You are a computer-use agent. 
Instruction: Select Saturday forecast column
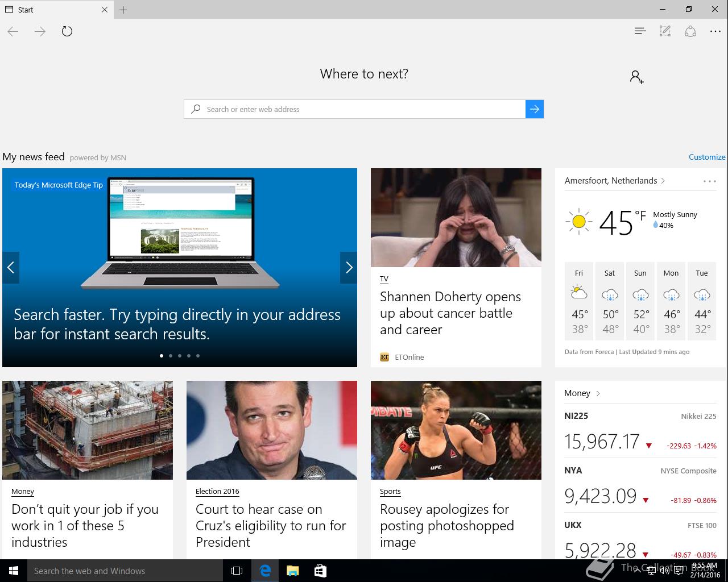pos(610,301)
